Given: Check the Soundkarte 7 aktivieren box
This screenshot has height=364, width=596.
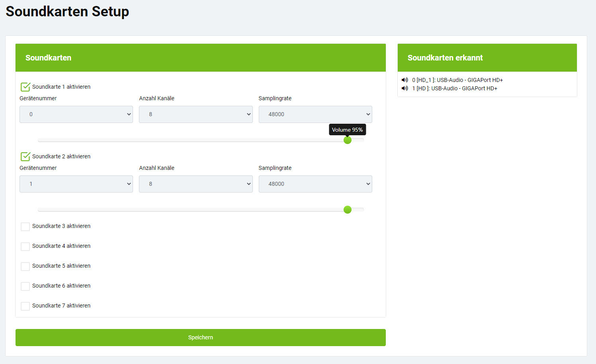Looking at the screenshot, I should (25, 306).
